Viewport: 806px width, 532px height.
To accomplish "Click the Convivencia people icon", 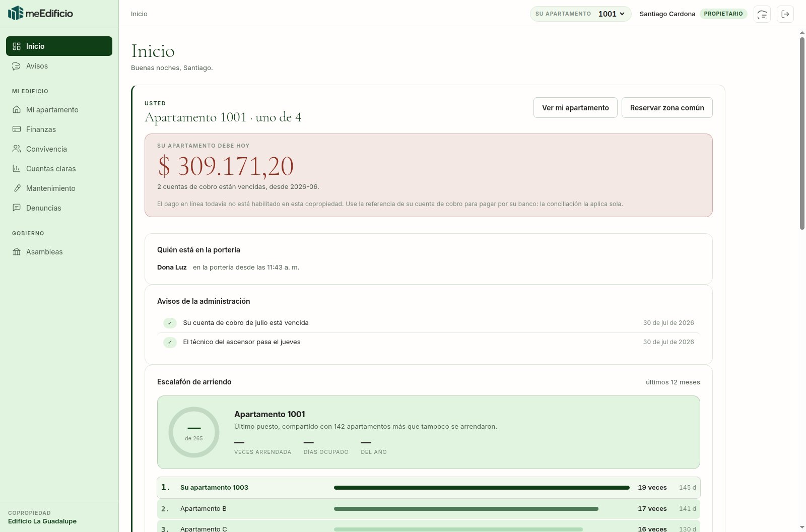I will (x=17, y=149).
